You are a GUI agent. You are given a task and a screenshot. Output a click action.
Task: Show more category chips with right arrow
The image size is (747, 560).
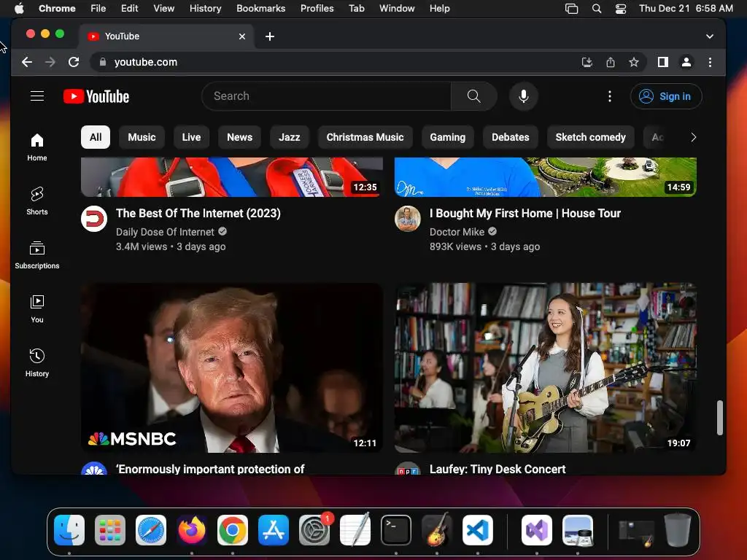[x=693, y=137]
